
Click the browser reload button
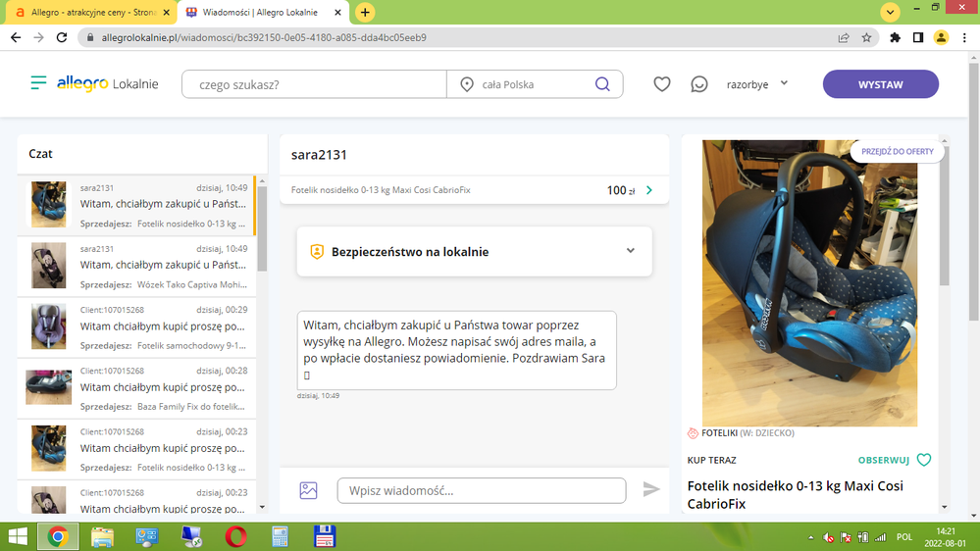coord(62,38)
